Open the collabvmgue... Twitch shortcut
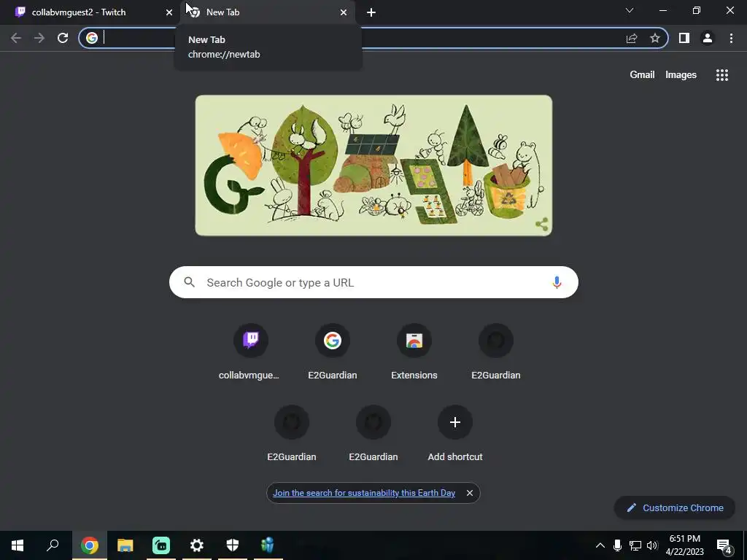This screenshot has height=560, width=747. [251, 351]
